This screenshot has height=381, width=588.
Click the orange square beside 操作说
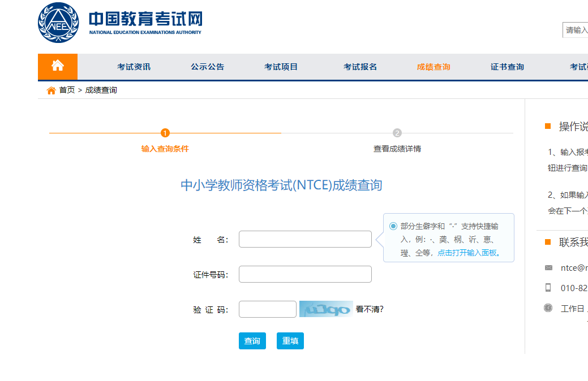(x=548, y=126)
